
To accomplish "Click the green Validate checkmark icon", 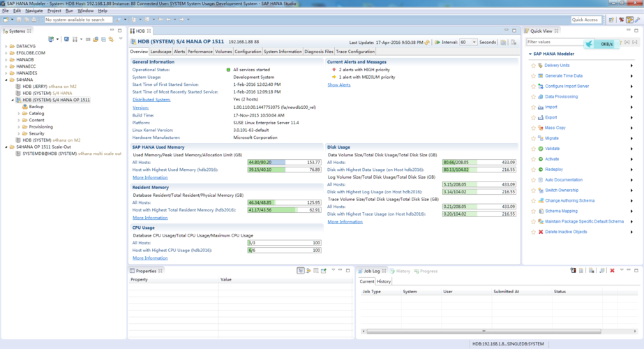I will pos(541,149).
